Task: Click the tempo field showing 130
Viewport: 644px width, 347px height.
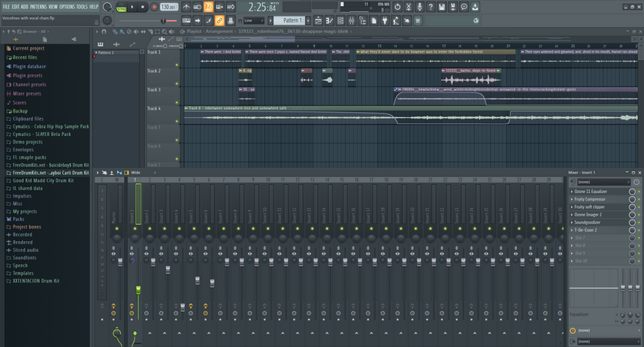Action: [168, 7]
